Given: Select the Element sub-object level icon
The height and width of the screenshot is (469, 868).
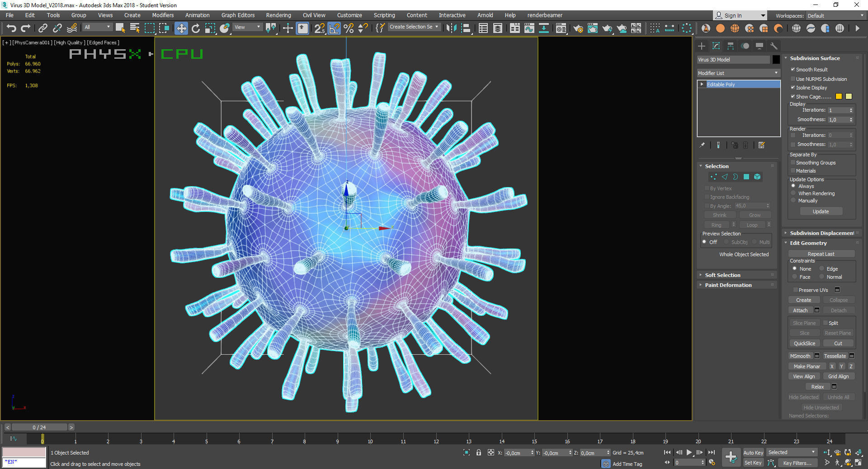Looking at the screenshot, I should tap(757, 177).
